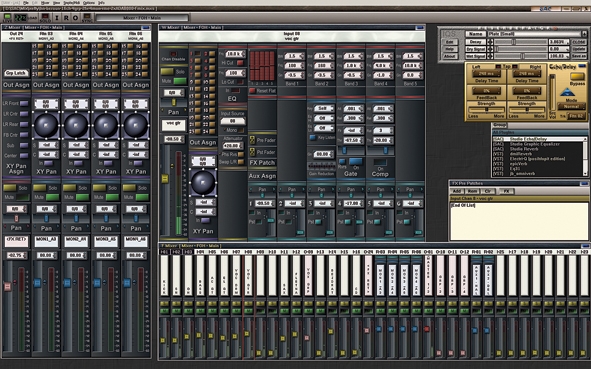The height and width of the screenshot is (369, 591).
Task: Open the Gate Key Self selector
Action: pos(323,109)
